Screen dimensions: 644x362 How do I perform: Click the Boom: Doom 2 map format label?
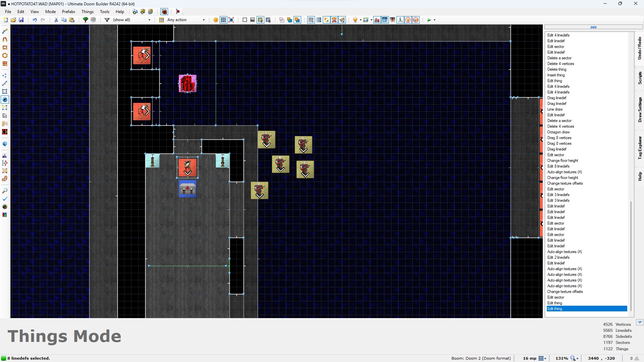click(x=481, y=358)
